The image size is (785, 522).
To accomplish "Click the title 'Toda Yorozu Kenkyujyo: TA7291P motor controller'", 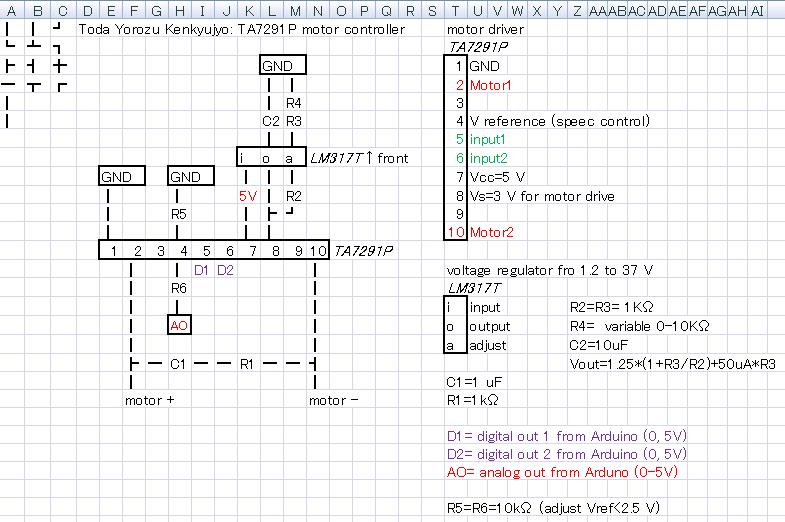I will (242, 29).
